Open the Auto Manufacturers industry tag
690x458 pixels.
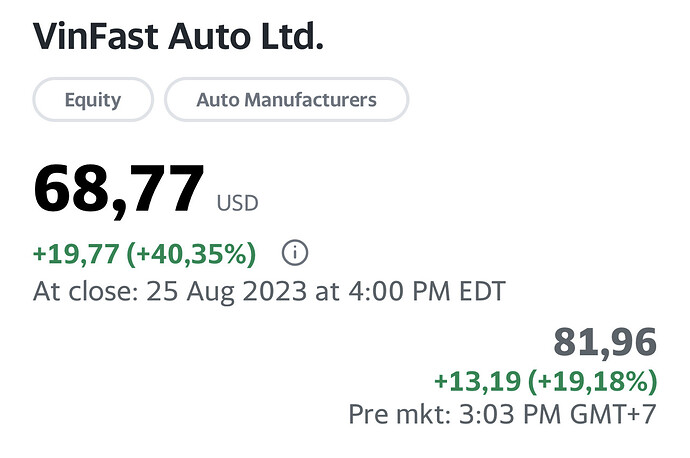click(286, 100)
